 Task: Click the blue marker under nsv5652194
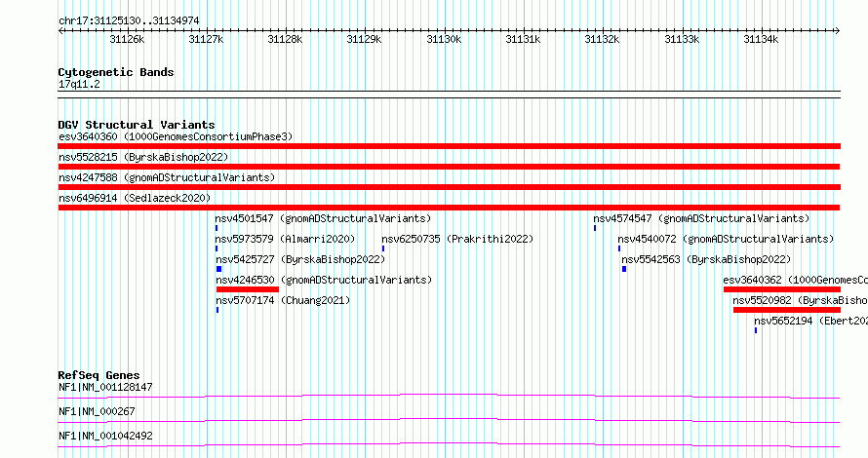756,330
